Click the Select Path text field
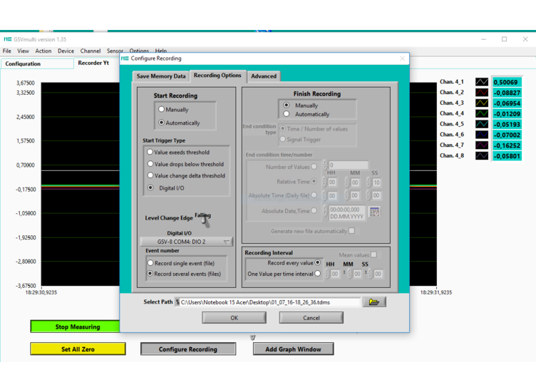The height and width of the screenshot is (392, 536). [269, 302]
